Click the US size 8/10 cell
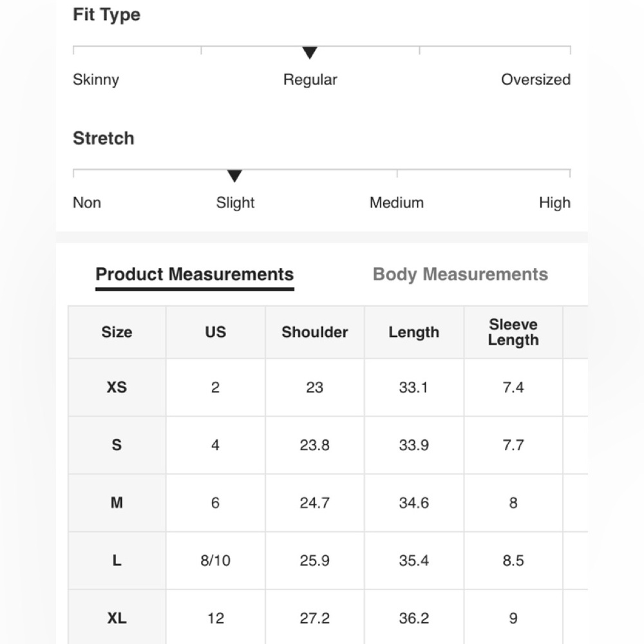 tap(216, 561)
